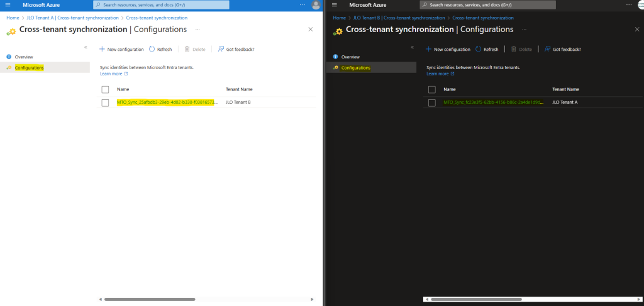The height and width of the screenshot is (306, 644).
Task: Sort by Tenant Name column in Tenant A portal
Action: point(239,89)
